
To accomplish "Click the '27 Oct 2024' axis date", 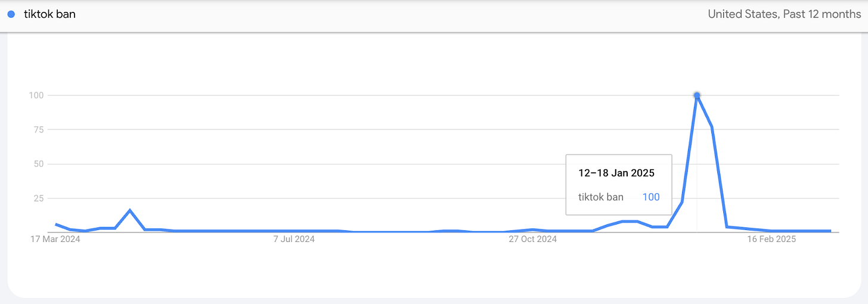I will [x=532, y=239].
